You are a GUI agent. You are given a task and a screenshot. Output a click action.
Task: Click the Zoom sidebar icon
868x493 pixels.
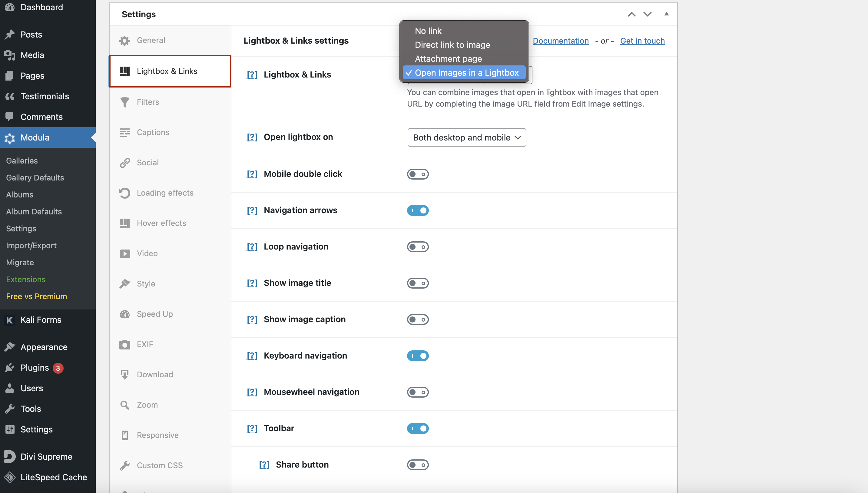click(x=124, y=405)
